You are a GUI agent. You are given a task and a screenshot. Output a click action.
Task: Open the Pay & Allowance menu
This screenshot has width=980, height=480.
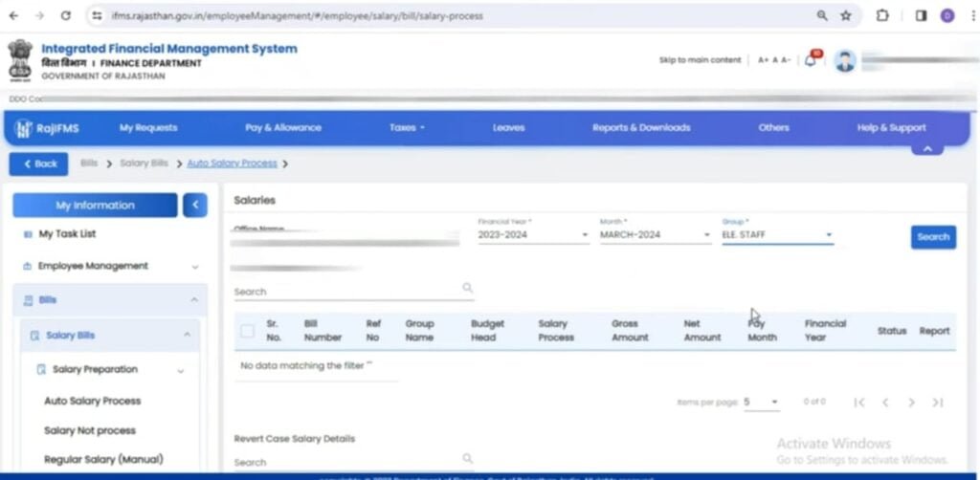pos(283,128)
